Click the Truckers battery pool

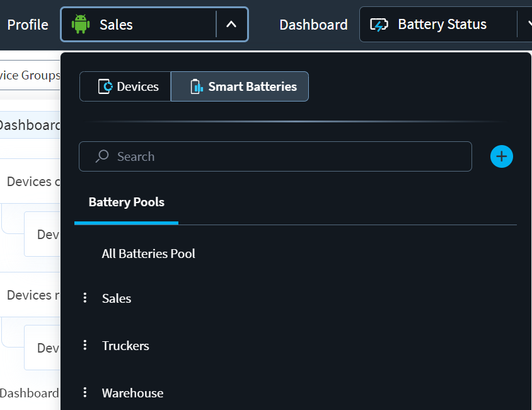pos(125,346)
